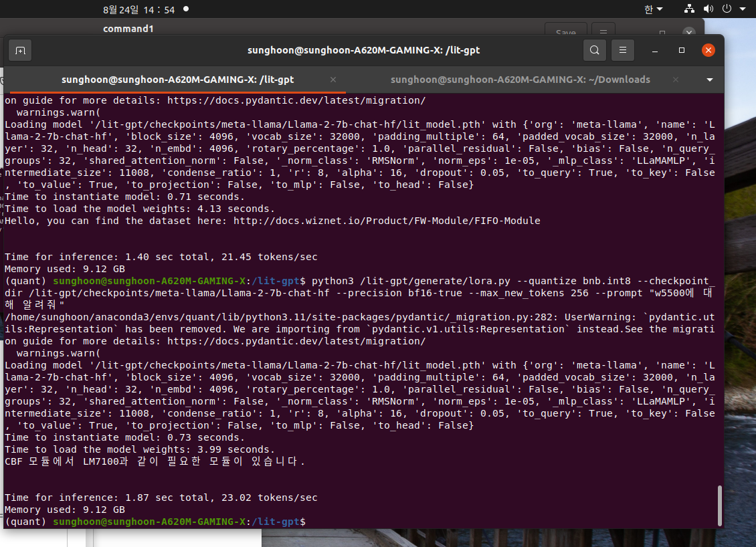Viewport: 756px width, 547px height.
Task: Switch to the ~/Downloads terminal tab
Action: pyautogui.click(x=521, y=80)
